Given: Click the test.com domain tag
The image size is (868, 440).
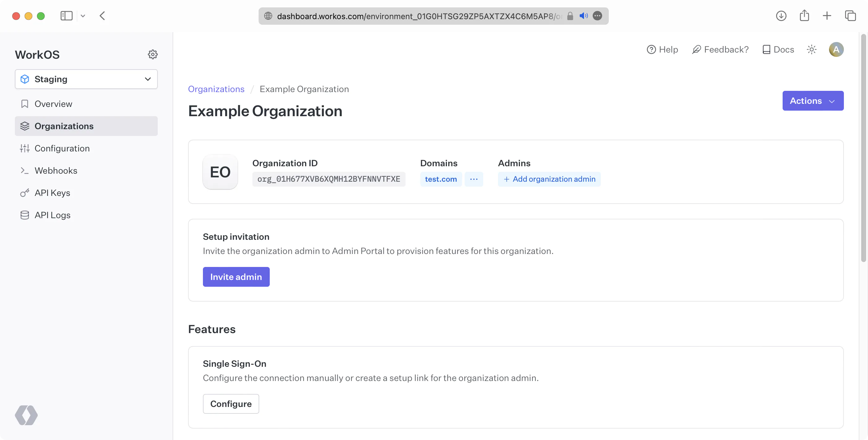Looking at the screenshot, I should [441, 179].
